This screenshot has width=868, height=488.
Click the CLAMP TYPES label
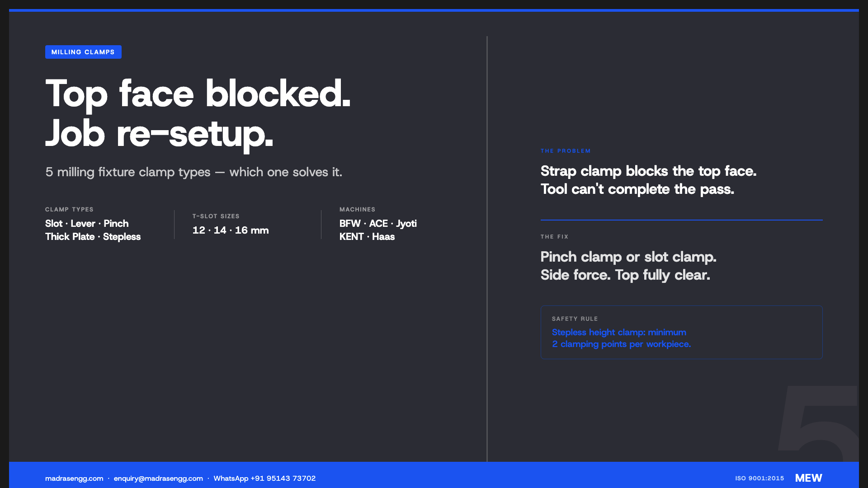pyautogui.click(x=69, y=209)
